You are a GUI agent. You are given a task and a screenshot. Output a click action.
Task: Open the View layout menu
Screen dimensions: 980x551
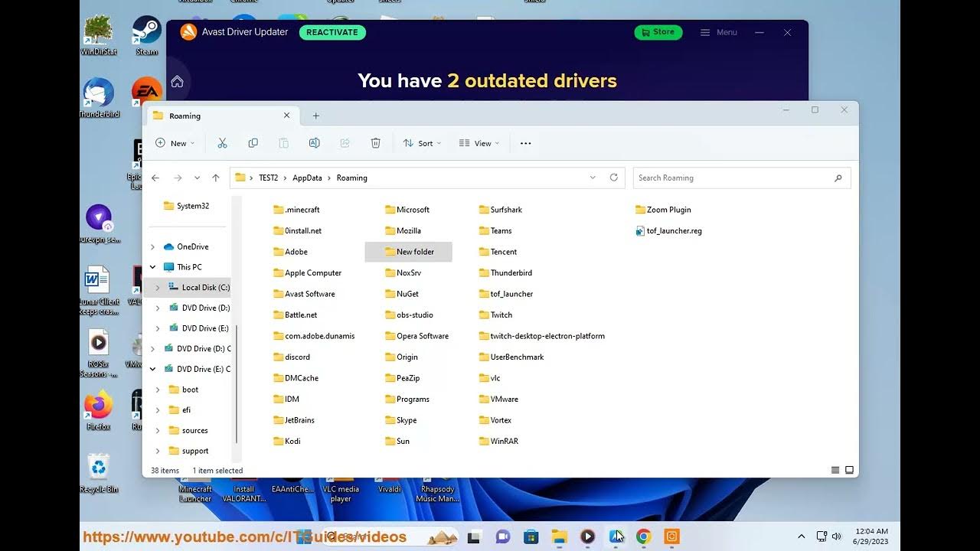[x=479, y=143]
